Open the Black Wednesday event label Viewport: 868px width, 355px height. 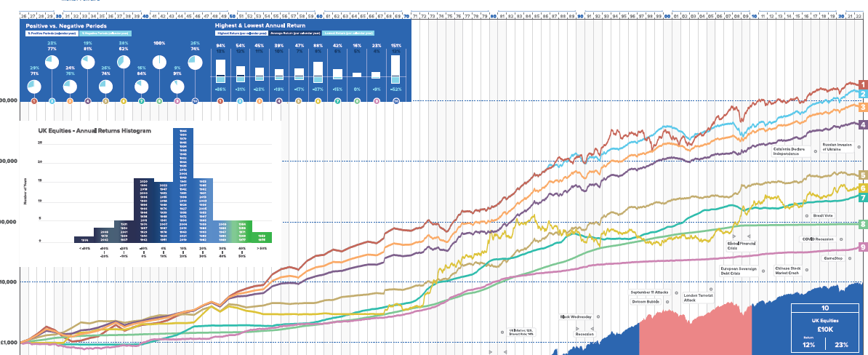point(576,316)
